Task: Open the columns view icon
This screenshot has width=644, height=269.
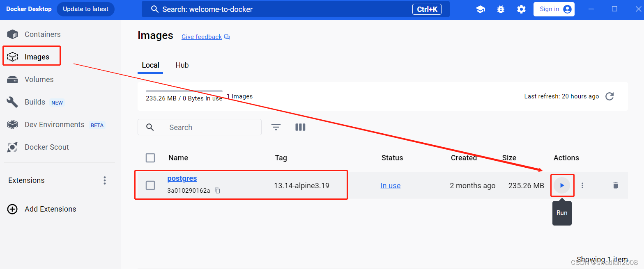Action: [300, 128]
